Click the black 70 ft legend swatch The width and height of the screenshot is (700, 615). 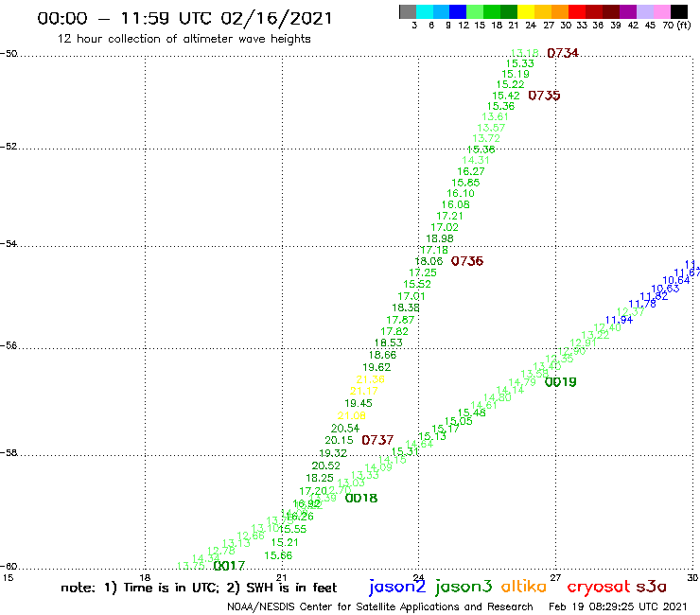[679, 11]
